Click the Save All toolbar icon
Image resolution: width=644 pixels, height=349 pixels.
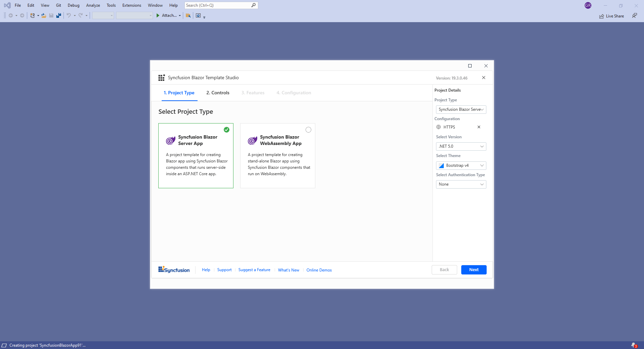coord(59,15)
